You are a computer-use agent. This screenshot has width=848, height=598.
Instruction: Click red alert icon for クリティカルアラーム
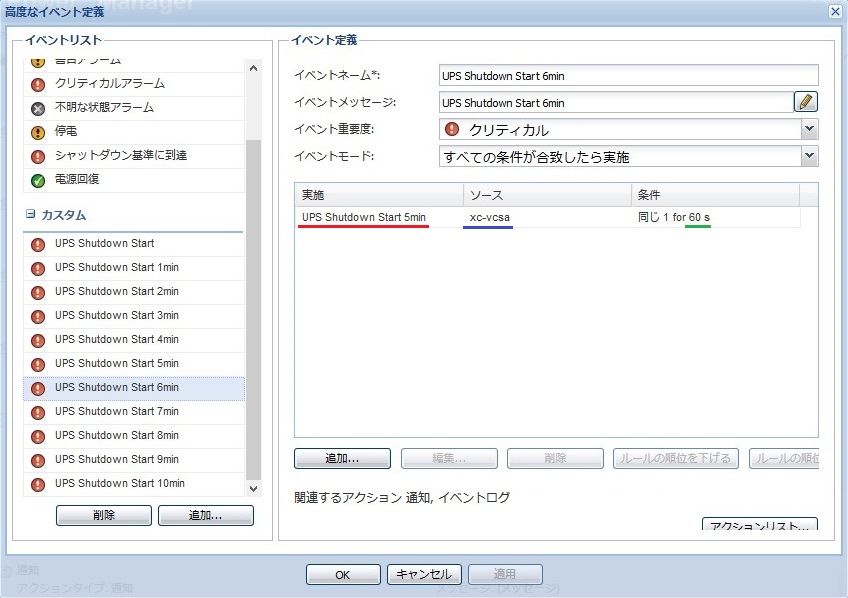click(x=38, y=84)
